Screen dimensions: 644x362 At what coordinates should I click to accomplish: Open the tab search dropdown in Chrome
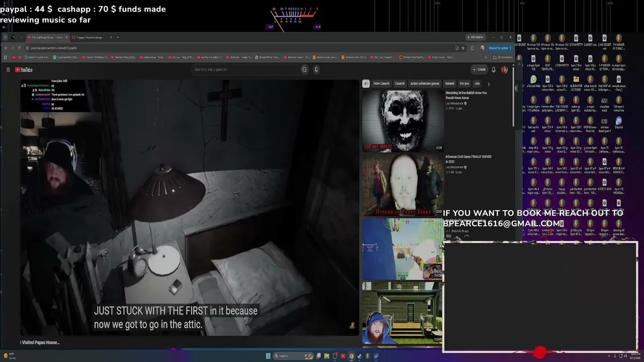(5, 37)
